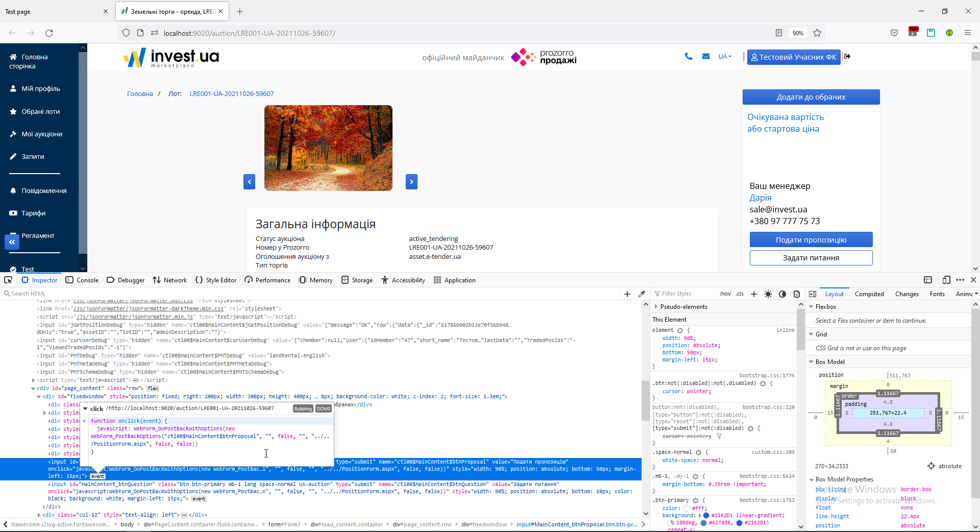
Task: Add a new node in the markup view
Action: tap(627, 294)
